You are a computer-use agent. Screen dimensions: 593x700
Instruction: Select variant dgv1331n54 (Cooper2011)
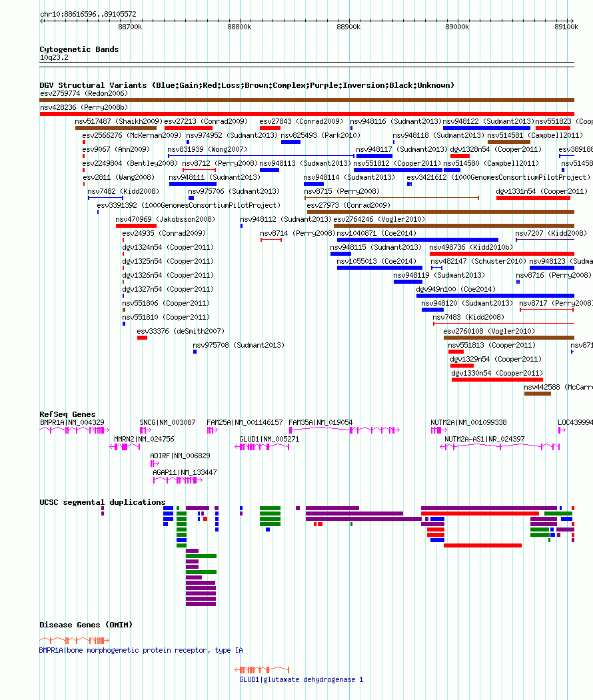coord(542,191)
